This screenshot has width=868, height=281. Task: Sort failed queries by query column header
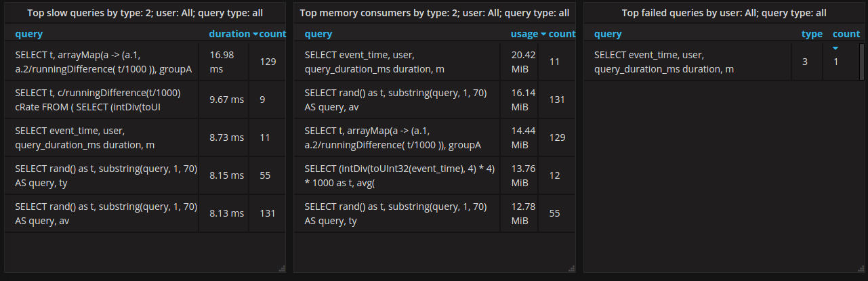pos(608,34)
